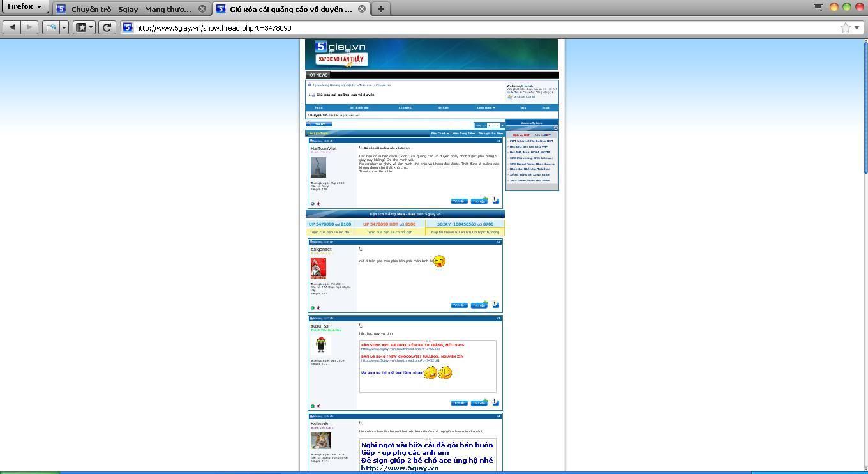Image resolution: width=868 pixels, height=474 pixels.
Task: Click the Trả lời reply button
Action: pos(319,124)
